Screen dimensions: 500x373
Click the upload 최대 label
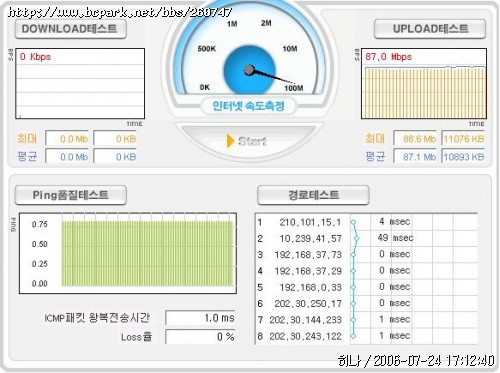click(x=375, y=139)
